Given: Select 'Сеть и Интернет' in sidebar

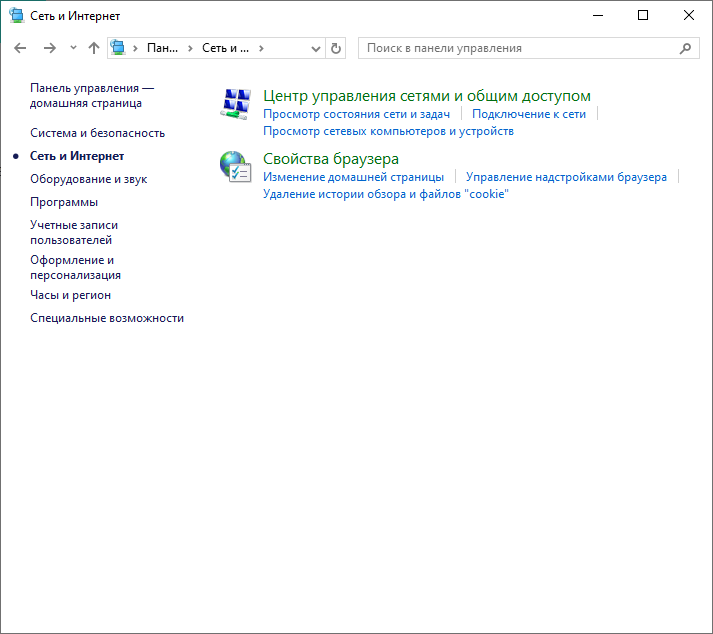Looking at the screenshot, I should (77, 156).
